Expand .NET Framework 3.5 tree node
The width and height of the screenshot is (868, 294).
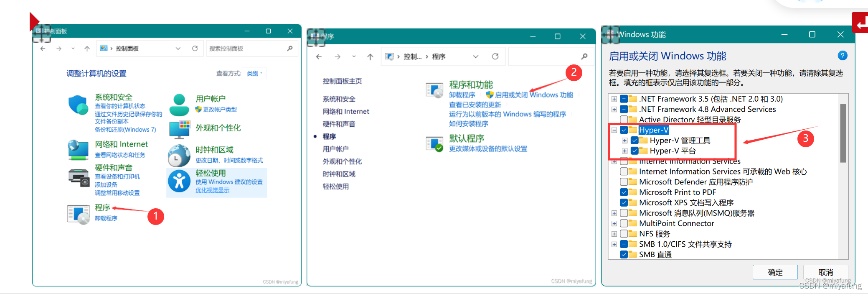[614, 99]
